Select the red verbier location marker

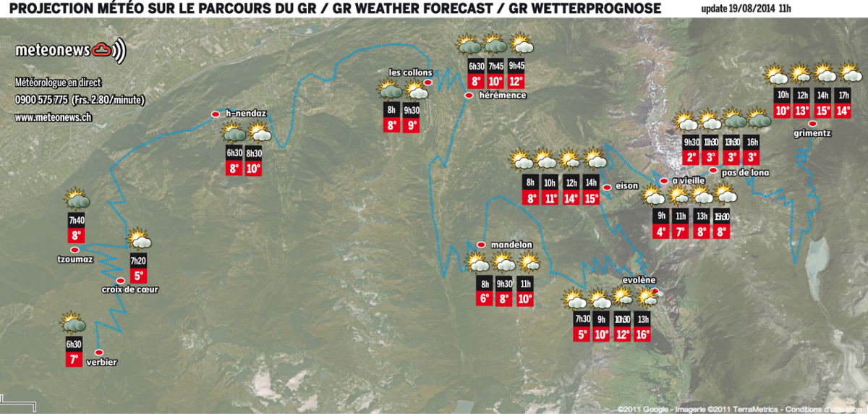99,352
